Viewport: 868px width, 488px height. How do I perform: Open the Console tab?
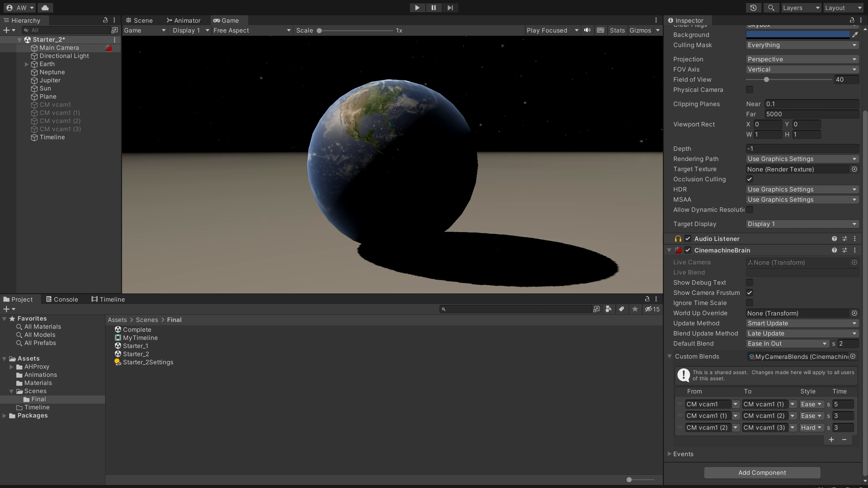(62, 299)
